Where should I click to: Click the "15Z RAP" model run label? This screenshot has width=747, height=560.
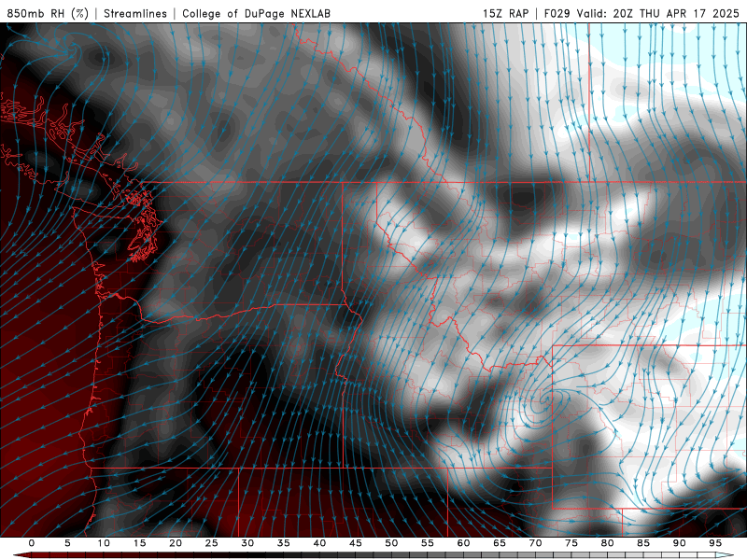pos(505,13)
